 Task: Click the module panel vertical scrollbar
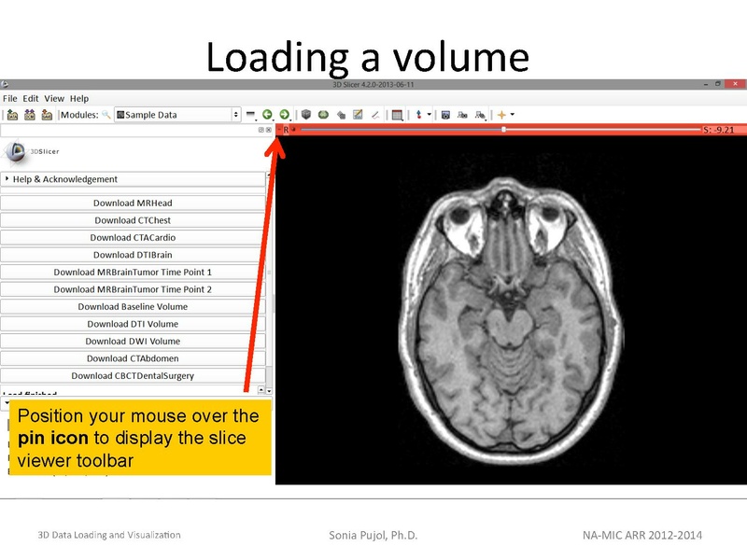click(269, 281)
